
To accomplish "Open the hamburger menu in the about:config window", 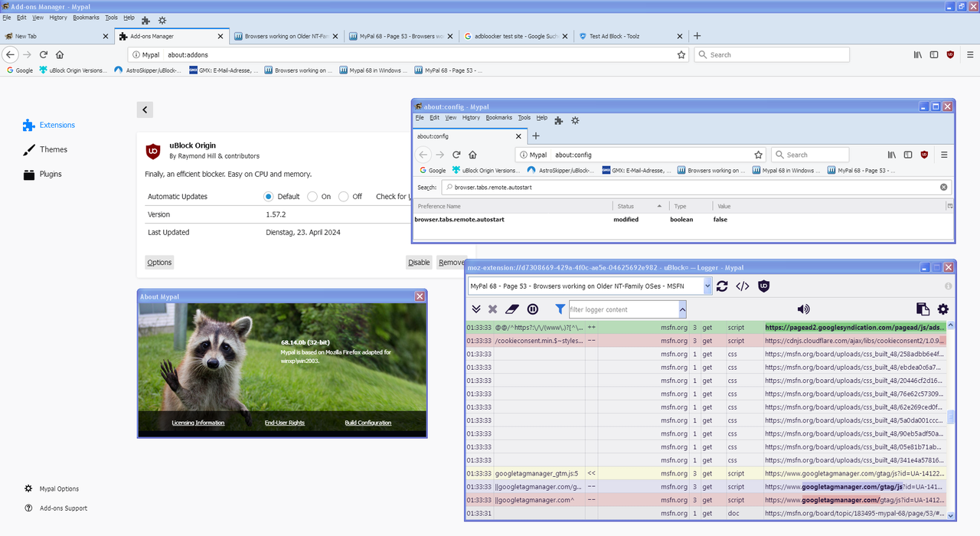I will click(944, 155).
